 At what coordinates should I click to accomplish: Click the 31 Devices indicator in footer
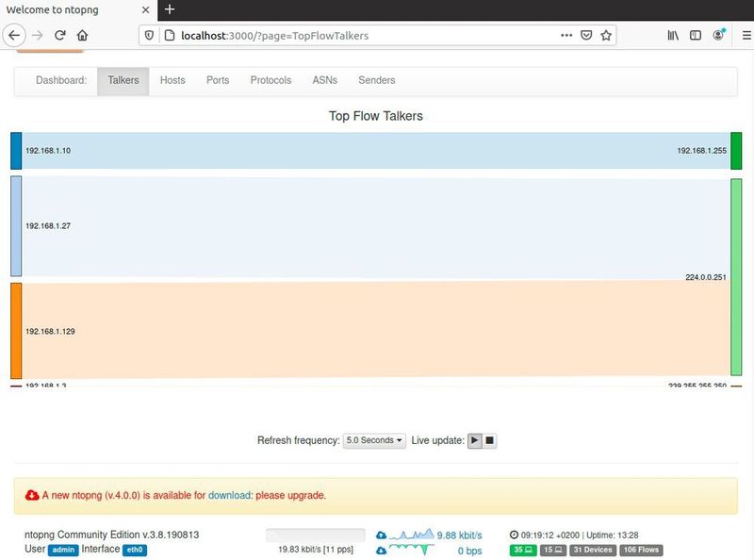click(x=593, y=549)
